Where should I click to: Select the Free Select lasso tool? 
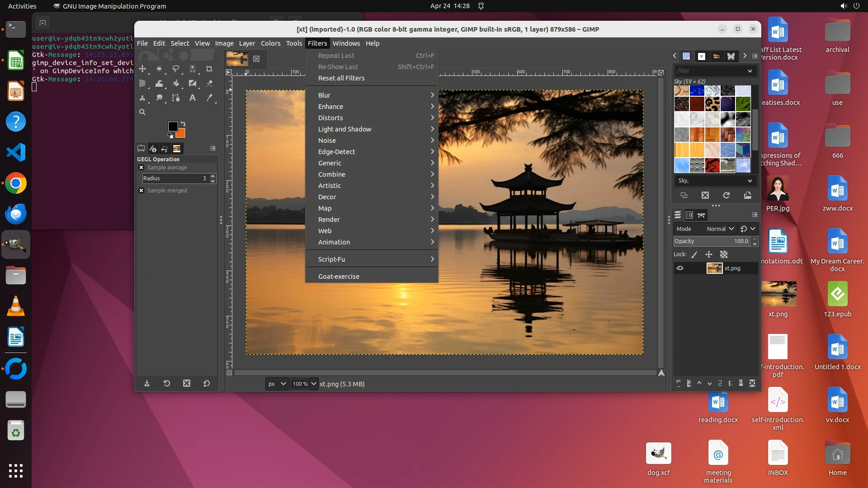(x=176, y=69)
